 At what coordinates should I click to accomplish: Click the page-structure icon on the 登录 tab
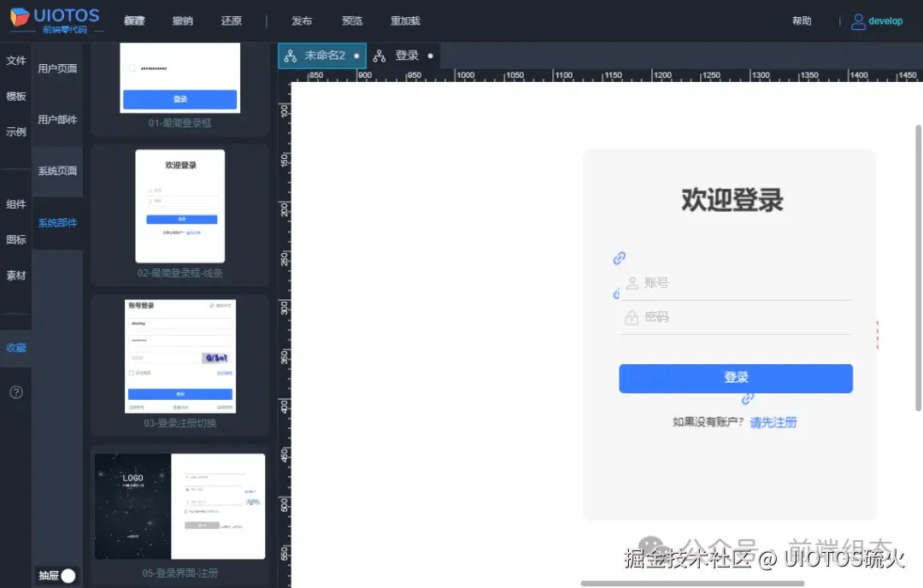click(379, 55)
